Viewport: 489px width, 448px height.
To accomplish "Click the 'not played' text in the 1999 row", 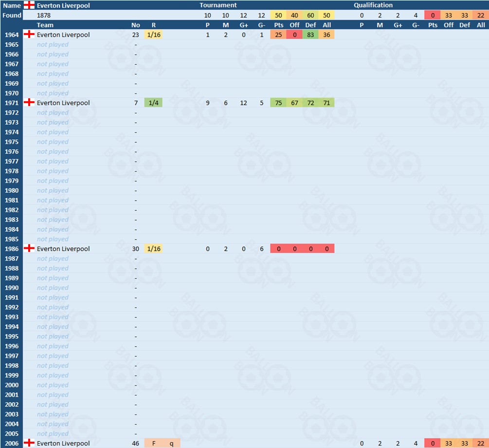I will tap(53, 375).
